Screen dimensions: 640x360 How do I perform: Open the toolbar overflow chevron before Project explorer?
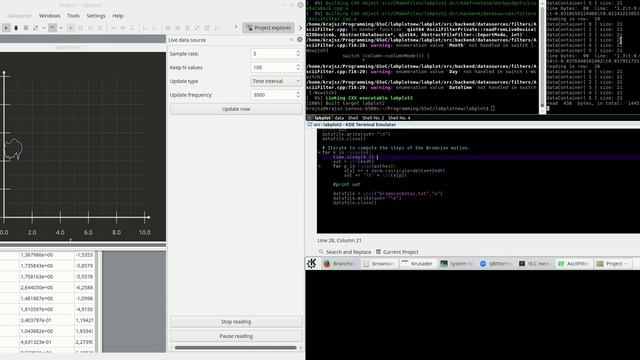[236, 27]
